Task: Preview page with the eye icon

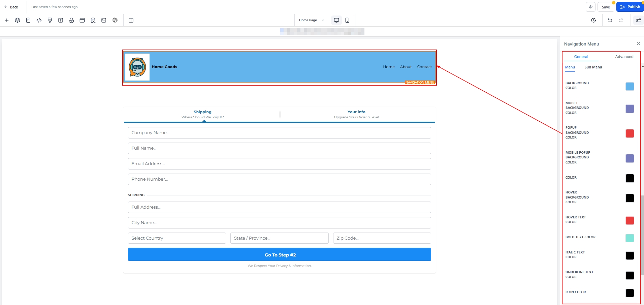Action: (590, 7)
